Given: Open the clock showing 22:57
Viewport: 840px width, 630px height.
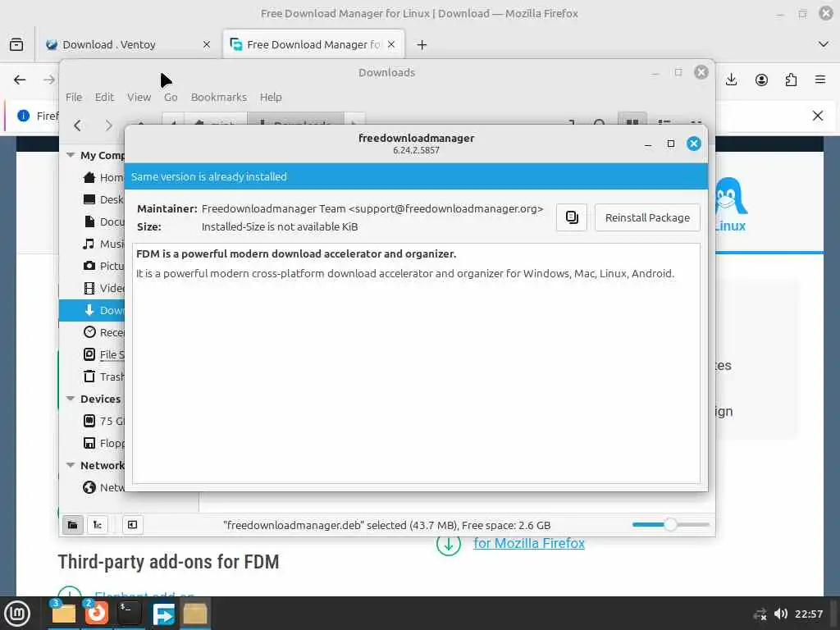Looking at the screenshot, I should pos(809,614).
